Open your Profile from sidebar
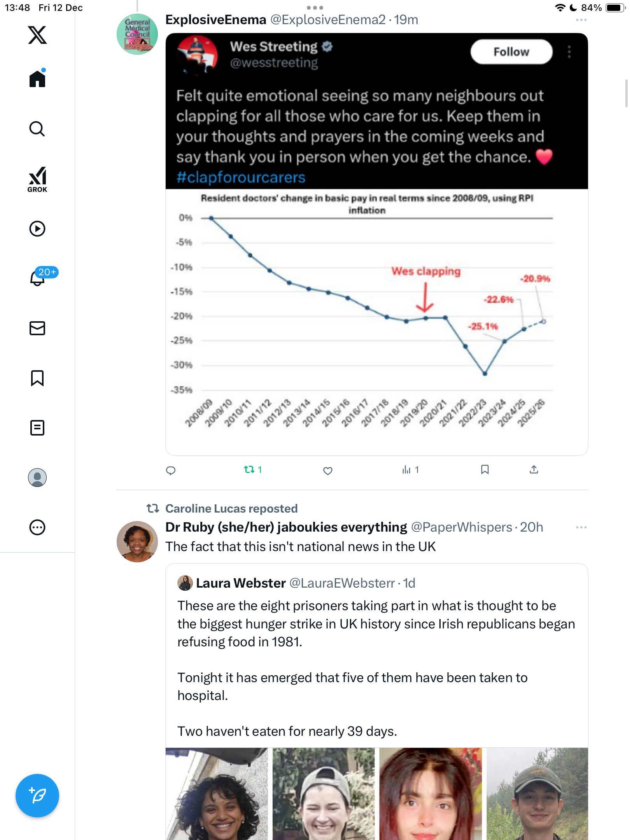Viewport: 630px width, 840px height. click(x=37, y=478)
